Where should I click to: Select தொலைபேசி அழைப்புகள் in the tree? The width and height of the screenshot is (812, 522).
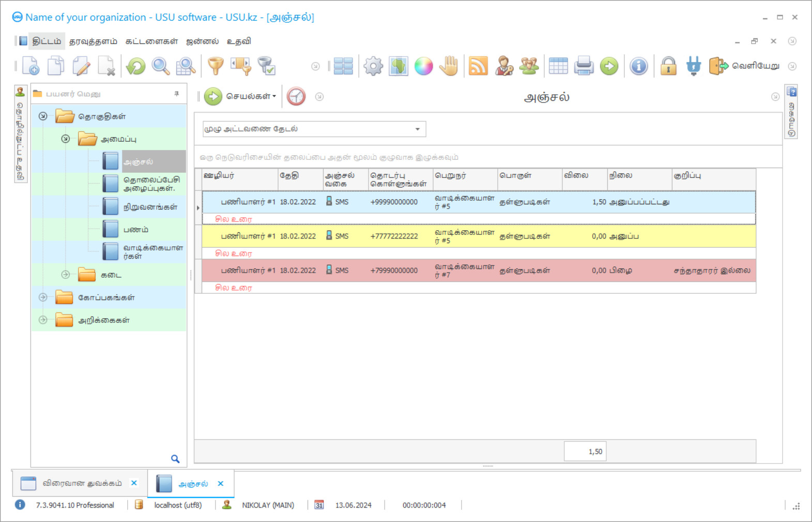click(151, 184)
